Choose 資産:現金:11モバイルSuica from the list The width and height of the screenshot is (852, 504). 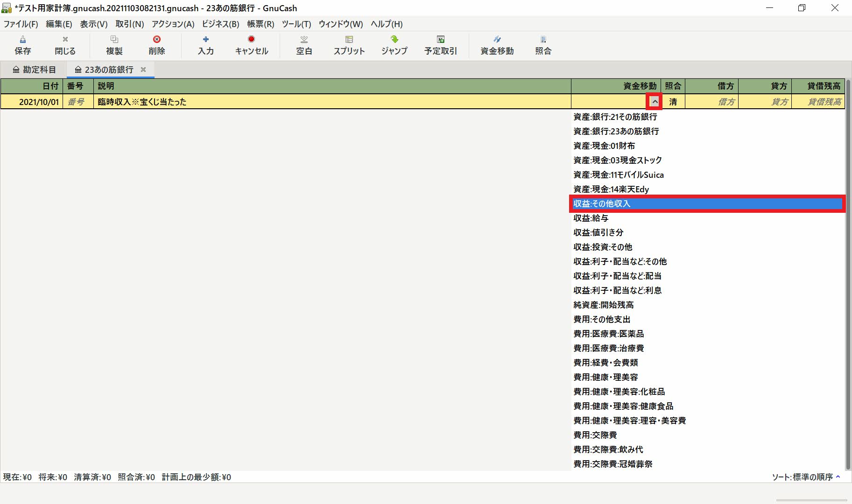coord(708,175)
